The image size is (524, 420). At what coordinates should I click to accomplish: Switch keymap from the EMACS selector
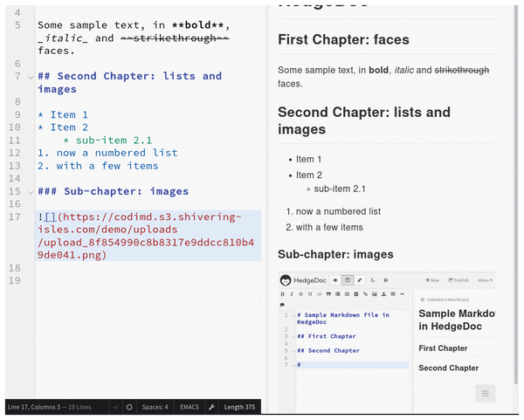point(190,407)
